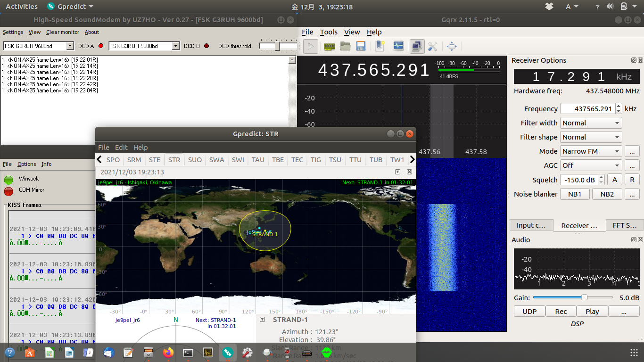This screenshot has height=362, width=644.
Task: Switch to the TUB module tab in Gpredict
Action: pyautogui.click(x=376, y=160)
